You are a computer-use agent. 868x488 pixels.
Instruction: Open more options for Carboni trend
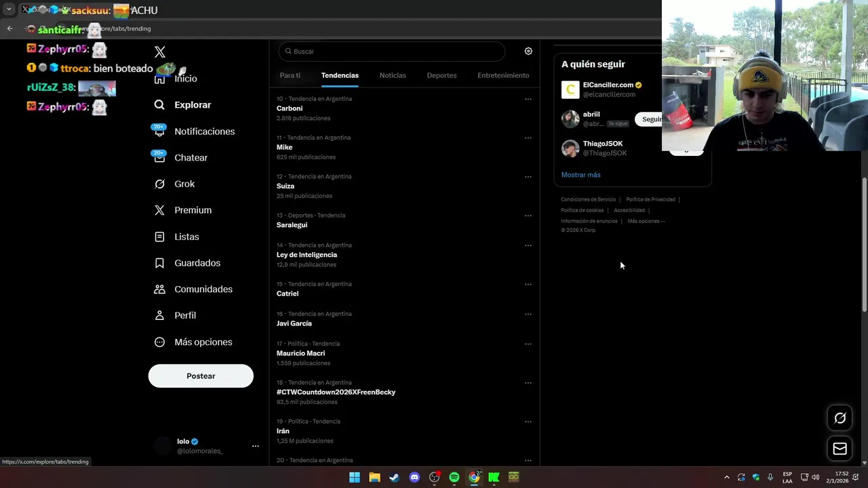(x=528, y=99)
